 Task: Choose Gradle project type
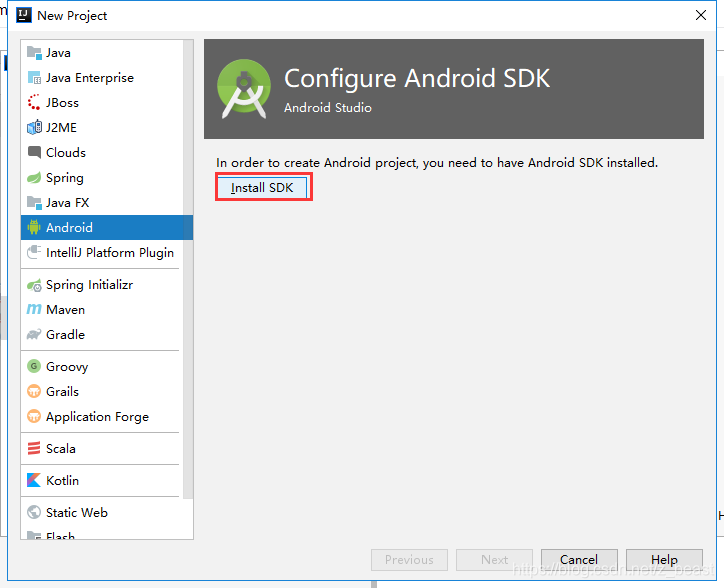102,334
